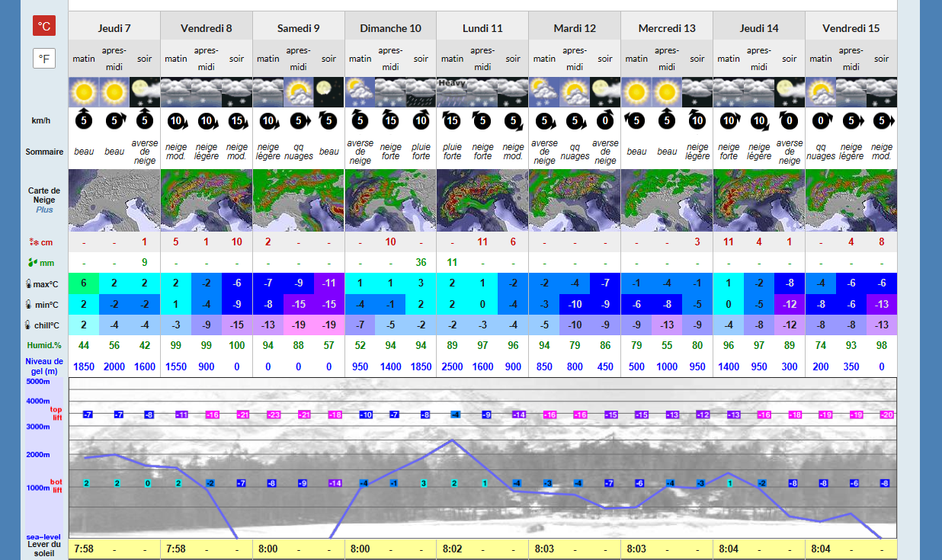The image size is (942, 560).
Task: Select the Mardi 12 day header
Action: click(x=575, y=28)
